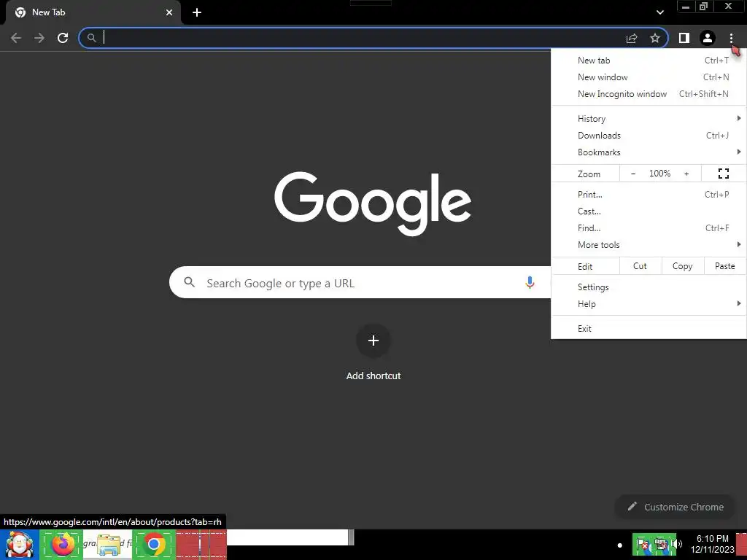This screenshot has width=747, height=560.
Task: Open the profile avatar button
Action: [x=708, y=38]
